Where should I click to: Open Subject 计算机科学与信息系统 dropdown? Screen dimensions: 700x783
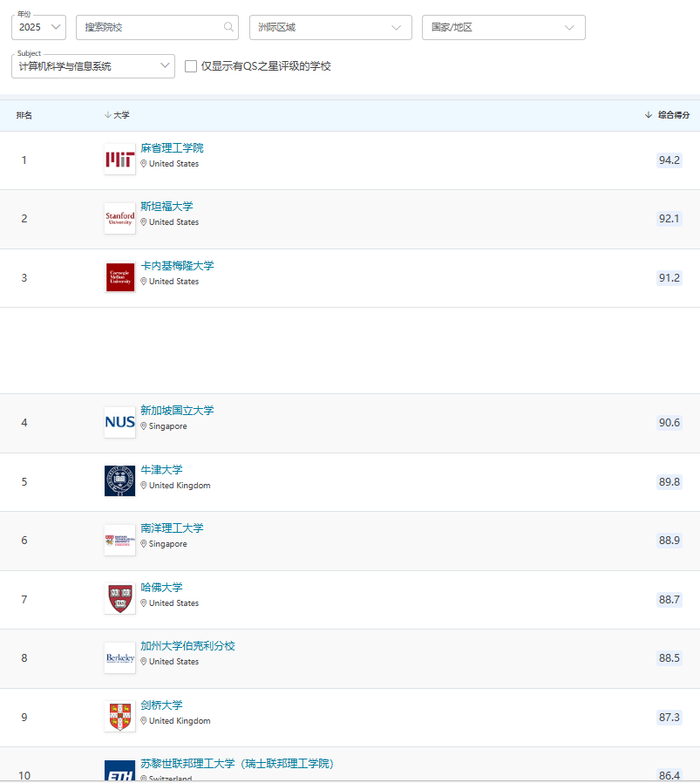pos(93,66)
